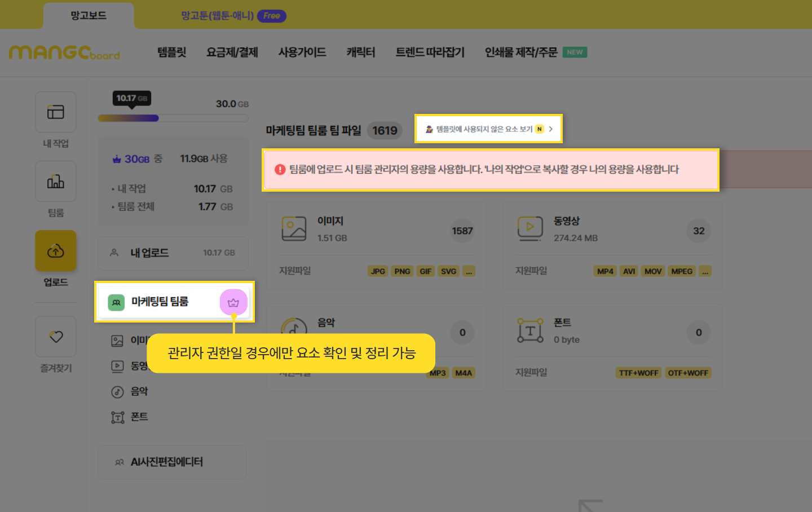Image resolution: width=812 pixels, height=512 pixels.
Task: Open the 내 작업 sidebar icon
Action: 55,112
